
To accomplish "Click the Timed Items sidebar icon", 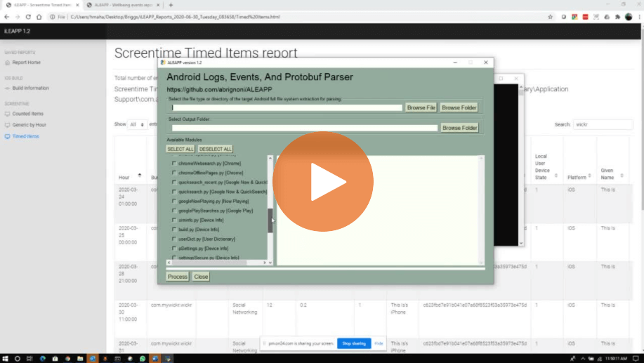I will click(7, 136).
